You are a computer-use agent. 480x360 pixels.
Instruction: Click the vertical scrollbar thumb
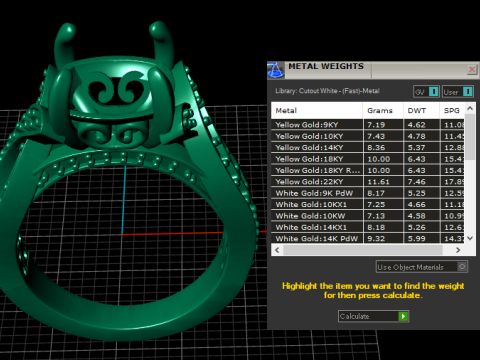470,137
